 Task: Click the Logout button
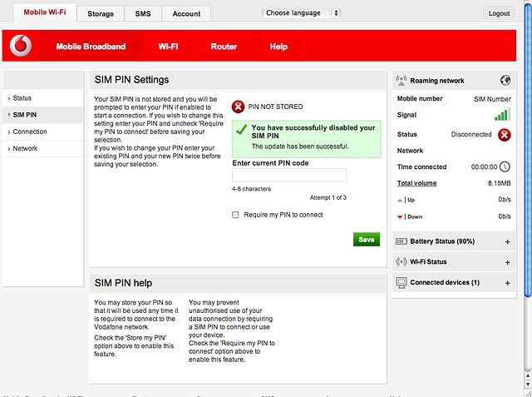coord(499,13)
